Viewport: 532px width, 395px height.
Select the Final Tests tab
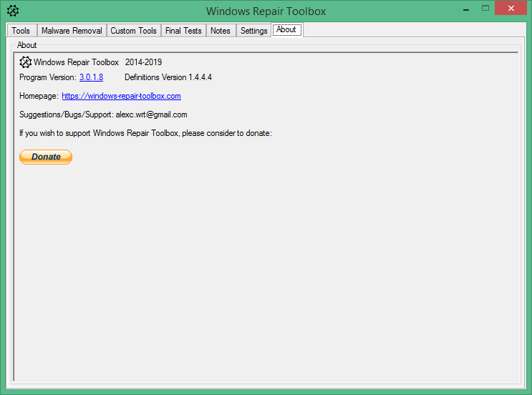[183, 31]
